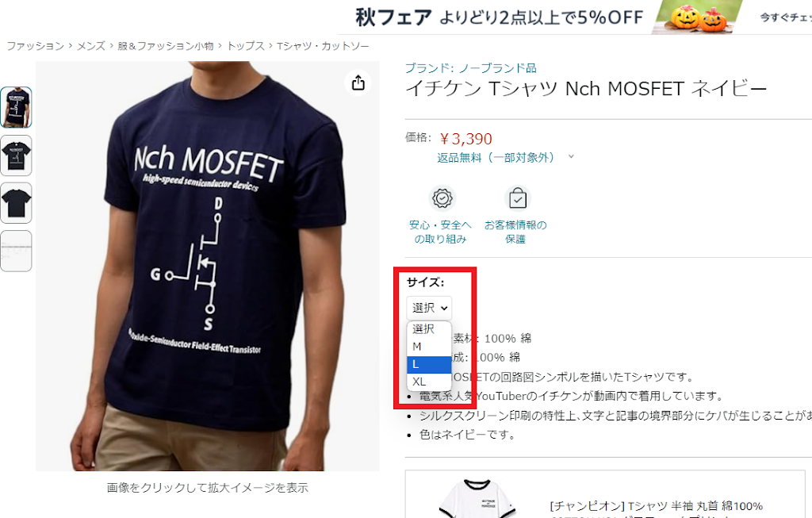Click the safety shield badge icon
The width and height of the screenshot is (812, 518).
[x=442, y=198]
